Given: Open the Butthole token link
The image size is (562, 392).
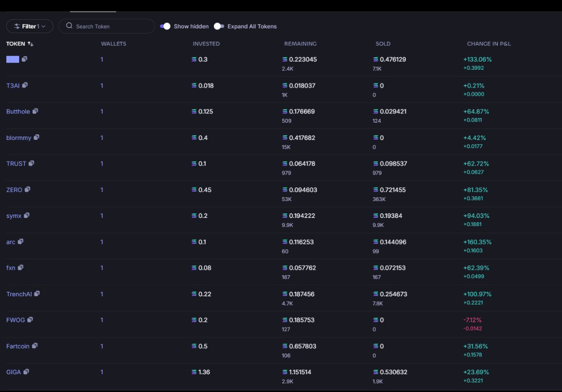Looking at the screenshot, I should 18,112.
